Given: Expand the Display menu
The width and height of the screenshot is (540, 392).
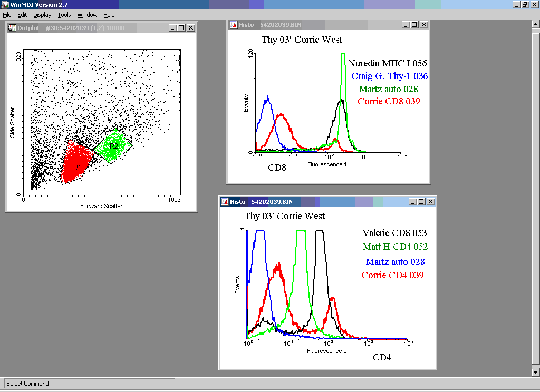Looking at the screenshot, I should pyautogui.click(x=42, y=15).
